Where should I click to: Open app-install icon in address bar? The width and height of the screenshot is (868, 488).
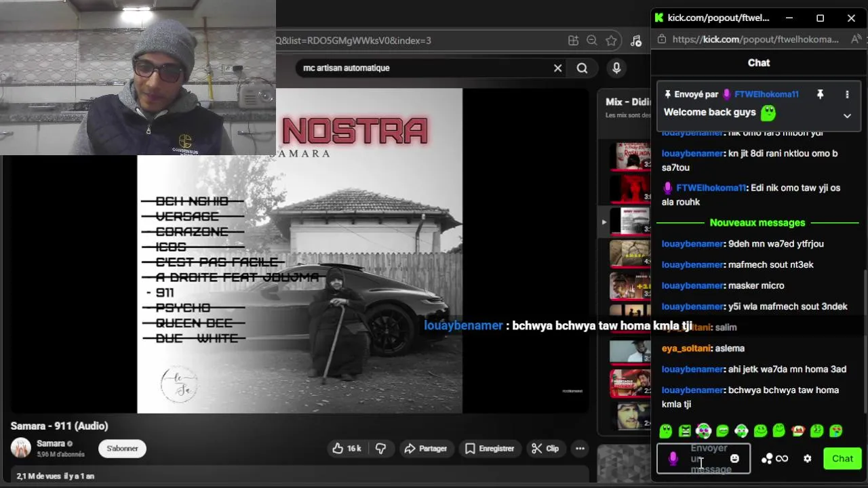(x=573, y=41)
